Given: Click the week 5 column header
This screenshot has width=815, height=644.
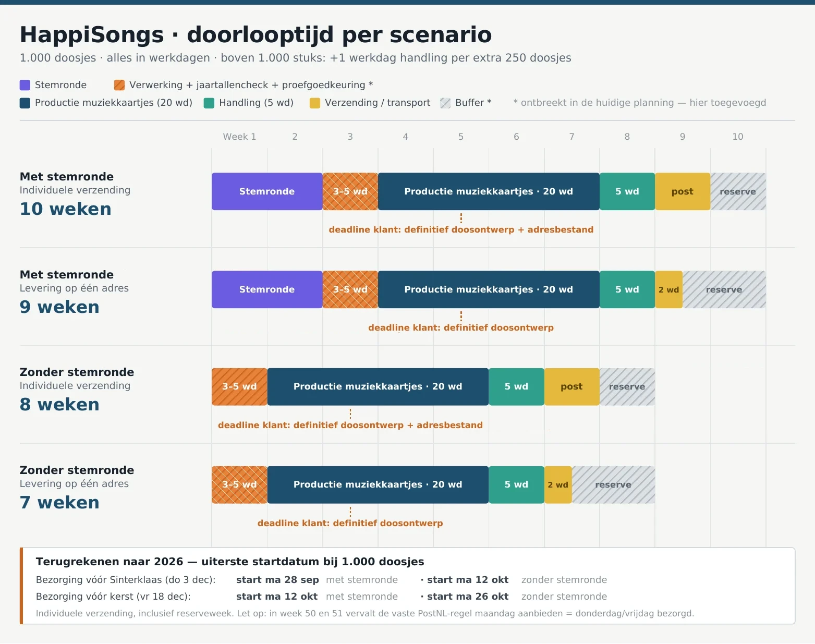Looking at the screenshot, I should (461, 137).
